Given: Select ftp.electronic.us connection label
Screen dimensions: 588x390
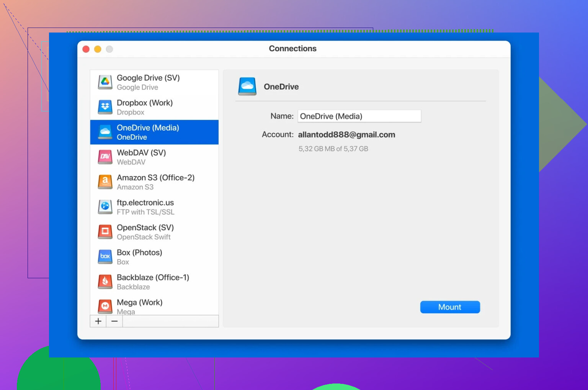Looking at the screenshot, I should point(145,202).
